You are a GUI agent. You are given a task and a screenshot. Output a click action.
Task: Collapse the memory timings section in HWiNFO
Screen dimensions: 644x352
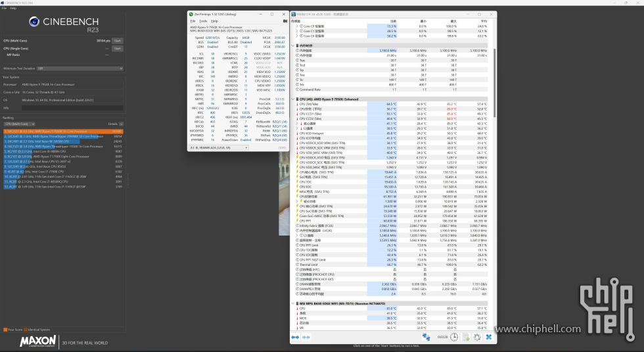pos(293,45)
